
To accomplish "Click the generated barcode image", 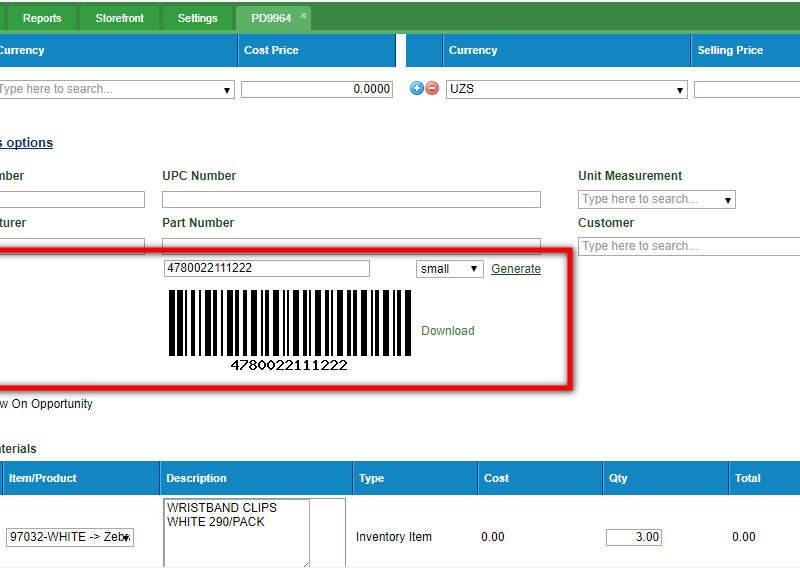I will pos(289,330).
